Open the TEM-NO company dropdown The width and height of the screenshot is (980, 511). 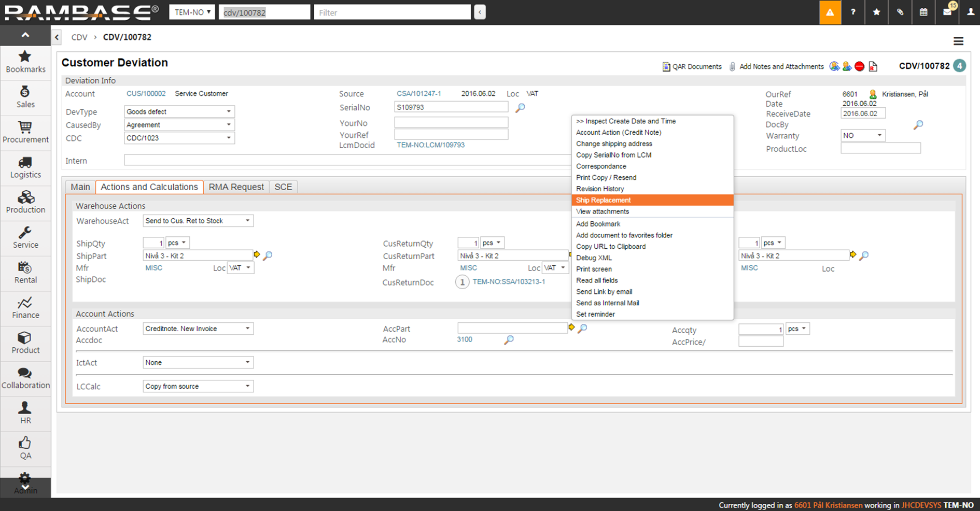click(x=192, y=12)
